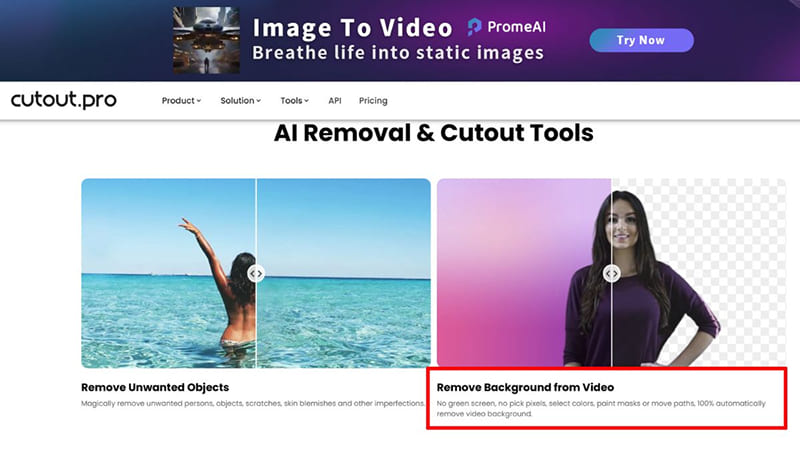Click the comparison slider handle on the ocean image
Image resolution: width=800 pixels, height=450 pixels.
256,272
